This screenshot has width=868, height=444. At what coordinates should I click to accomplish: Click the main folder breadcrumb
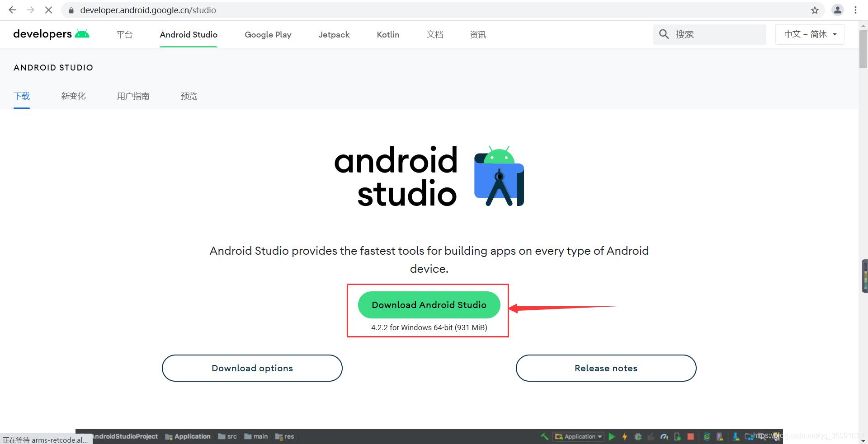coord(256,436)
